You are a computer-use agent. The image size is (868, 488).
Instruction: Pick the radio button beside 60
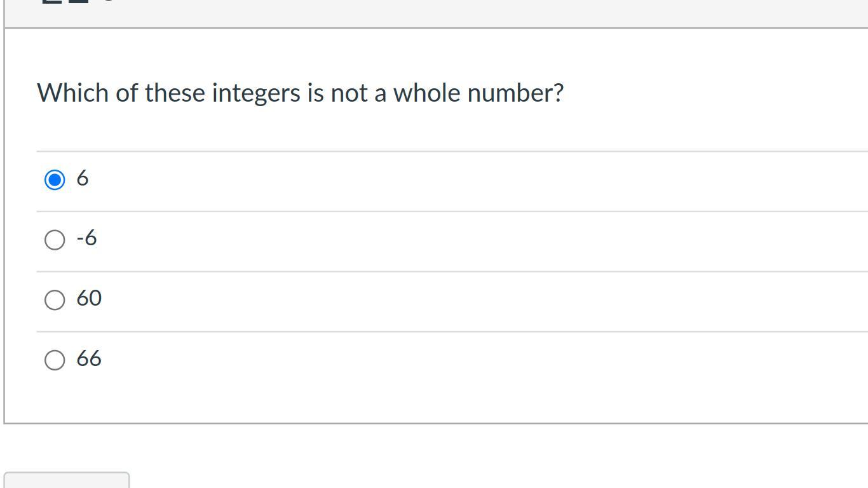55,300
